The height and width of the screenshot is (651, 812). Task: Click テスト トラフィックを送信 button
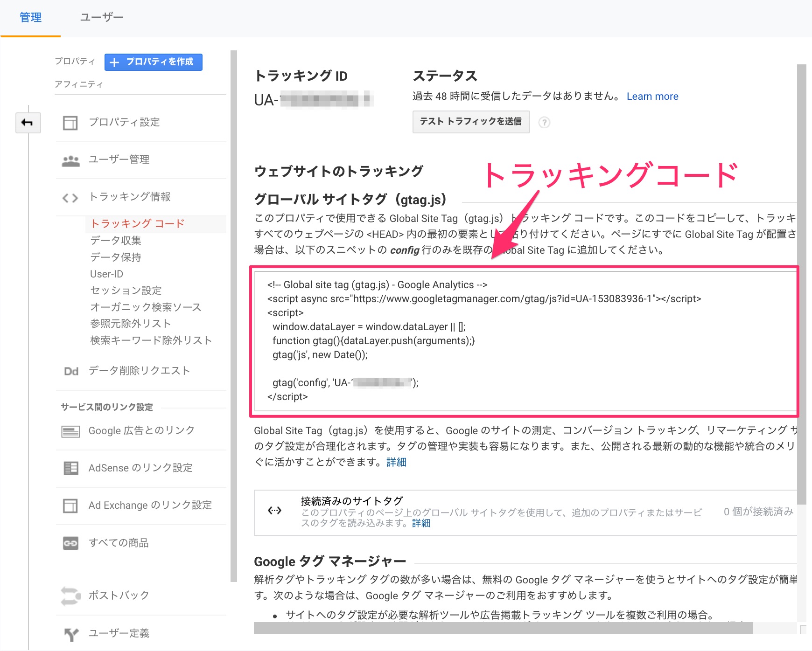tap(470, 122)
